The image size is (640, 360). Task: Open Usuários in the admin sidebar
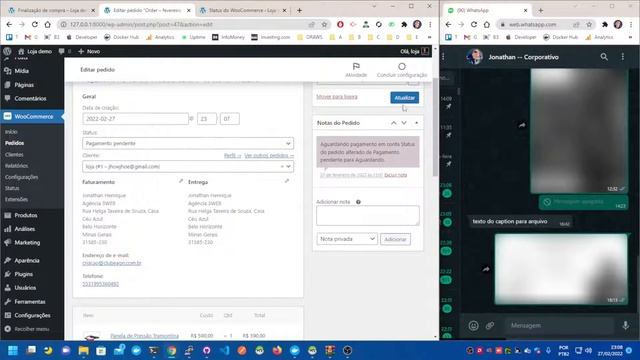25,288
